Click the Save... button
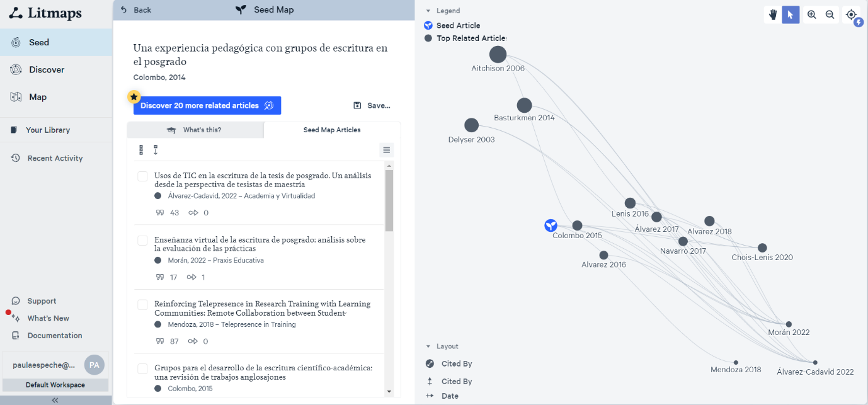The width and height of the screenshot is (868, 405). 372,106
